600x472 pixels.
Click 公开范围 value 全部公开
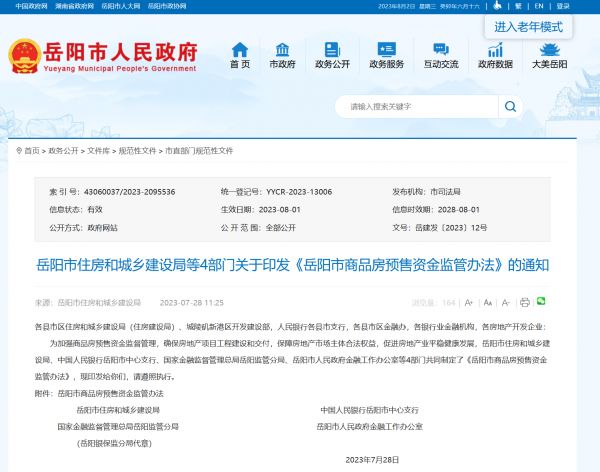pos(281,228)
